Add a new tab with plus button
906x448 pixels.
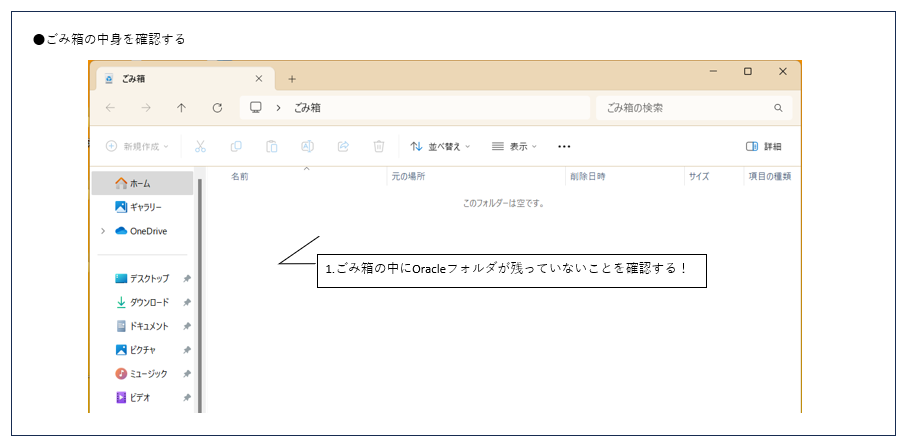(292, 79)
